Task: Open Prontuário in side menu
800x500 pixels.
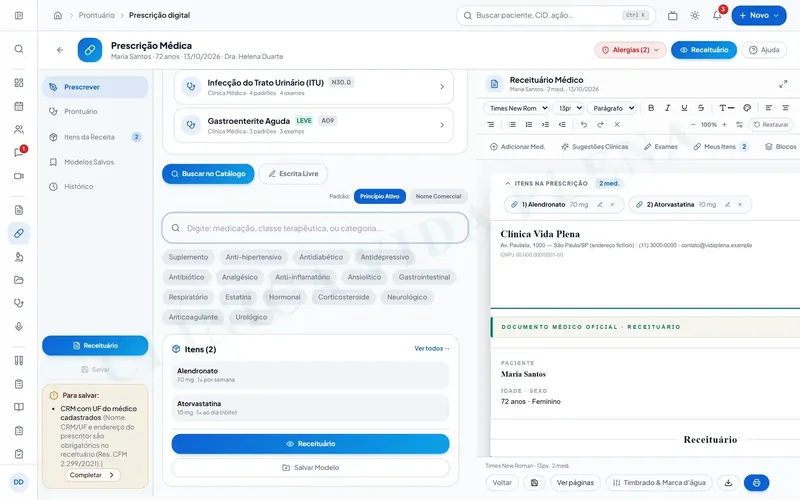Action: pos(95,112)
